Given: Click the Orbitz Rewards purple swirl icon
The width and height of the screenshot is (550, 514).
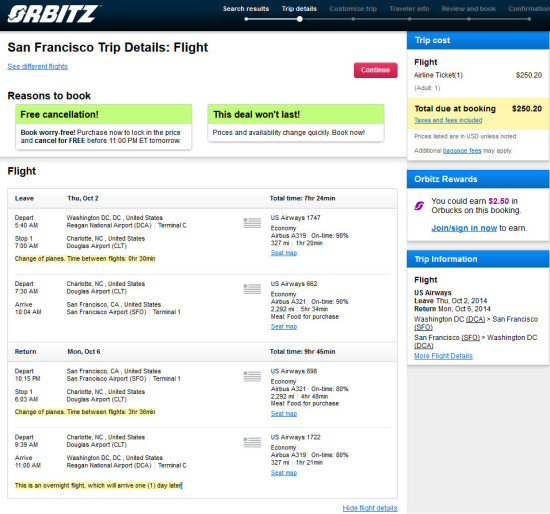Looking at the screenshot, I should [419, 206].
